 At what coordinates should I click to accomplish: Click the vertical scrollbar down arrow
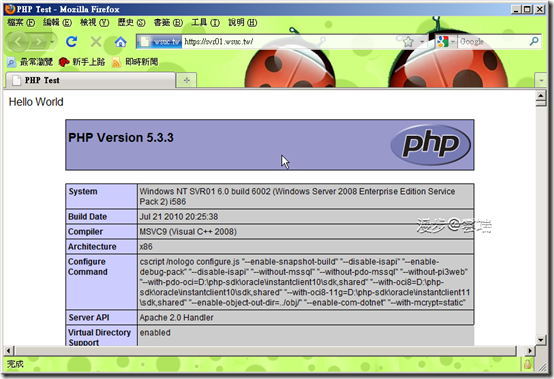(x=541, y=340)
